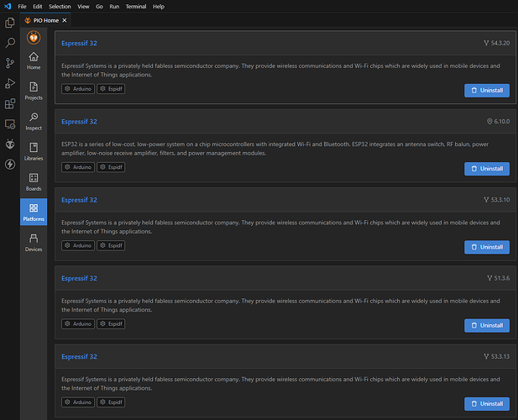Open the Remote Explorer view

pyautogui.click(x=10, y=124)
